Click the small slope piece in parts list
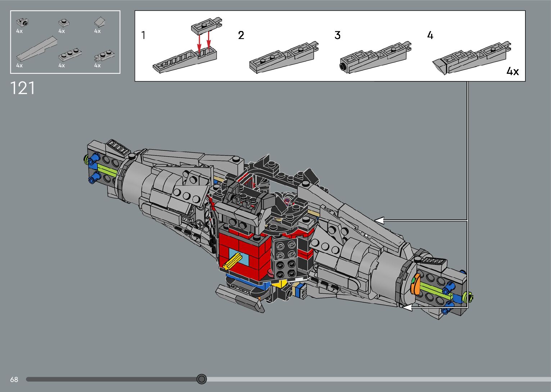 tap(99, 22)
